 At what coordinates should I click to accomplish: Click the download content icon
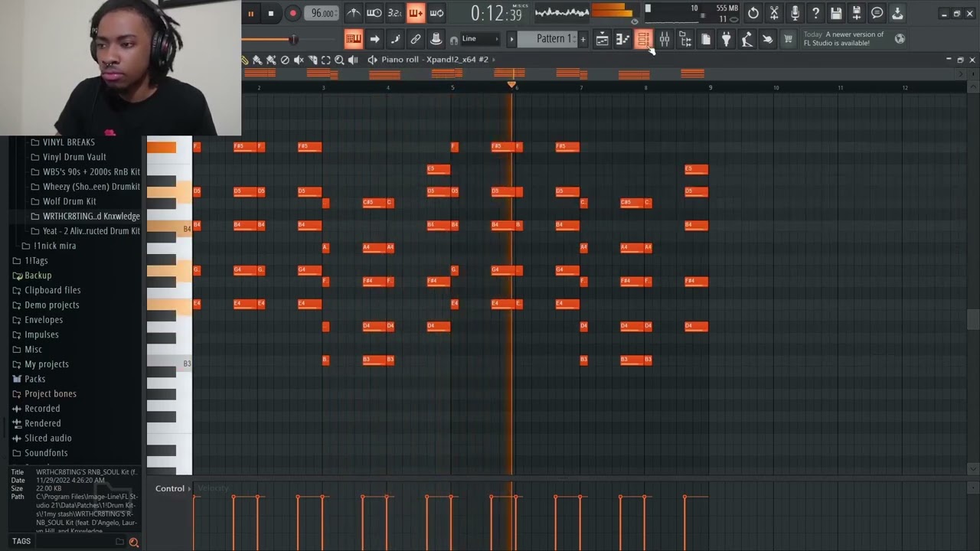[x=897, y=13]
